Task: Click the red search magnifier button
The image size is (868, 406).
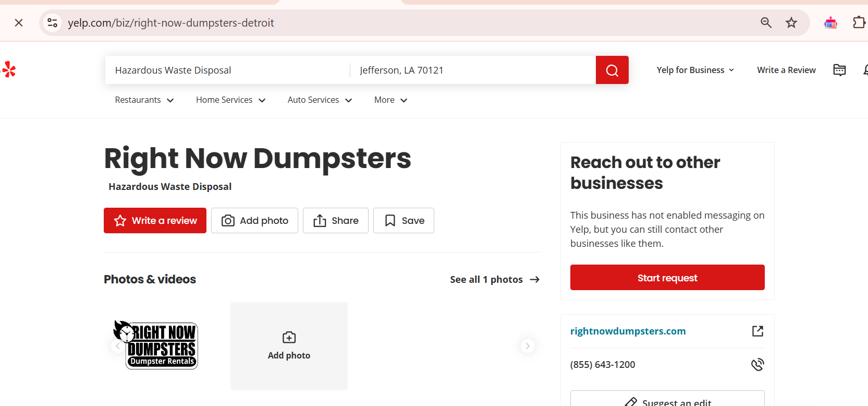Action: click(x=612, y=70)
